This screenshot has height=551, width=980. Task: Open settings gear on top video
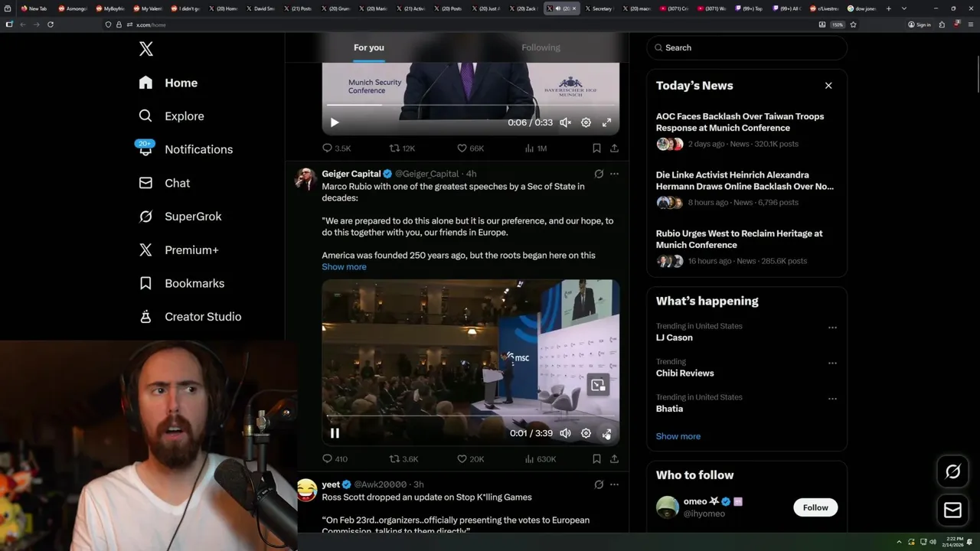[586, 122]
